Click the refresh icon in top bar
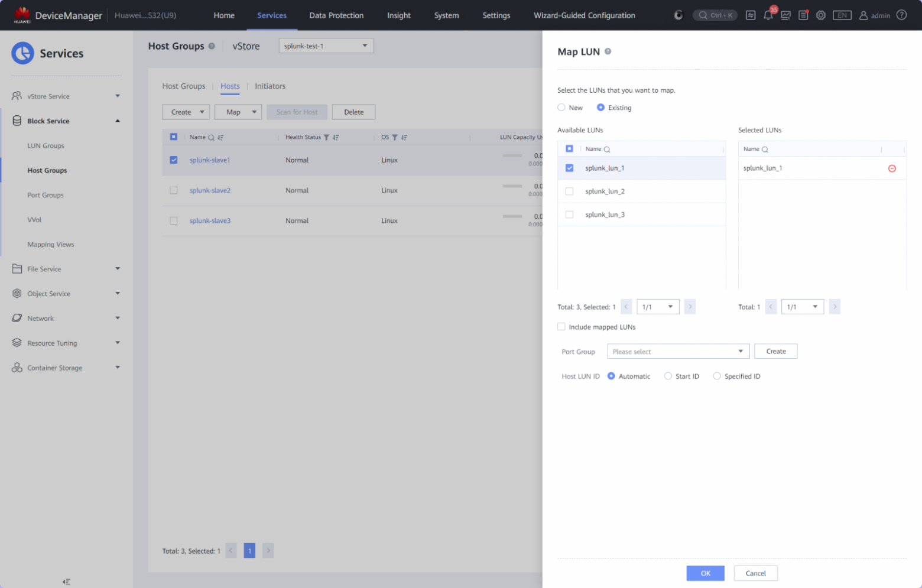This screenshot has width=922, height=588. pos(678,15)
